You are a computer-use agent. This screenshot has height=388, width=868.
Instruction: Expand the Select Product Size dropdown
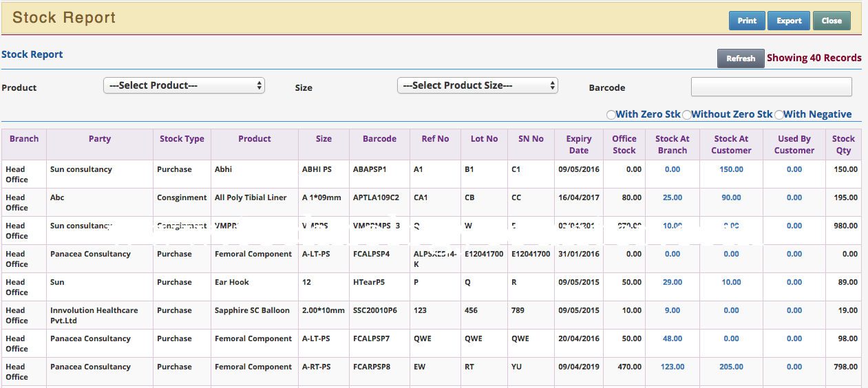tap(478, 85)
